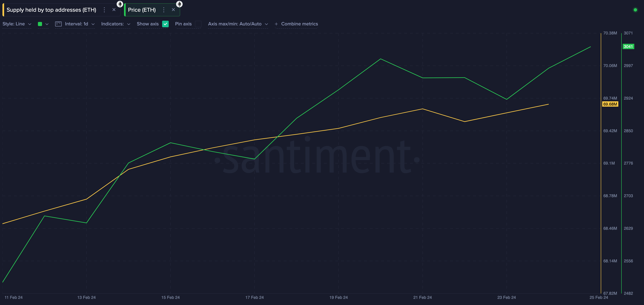Click the 70.38M top axis value
Viewport: 644px width, 305px height.
pyautogui.click(x=610, y=33)
